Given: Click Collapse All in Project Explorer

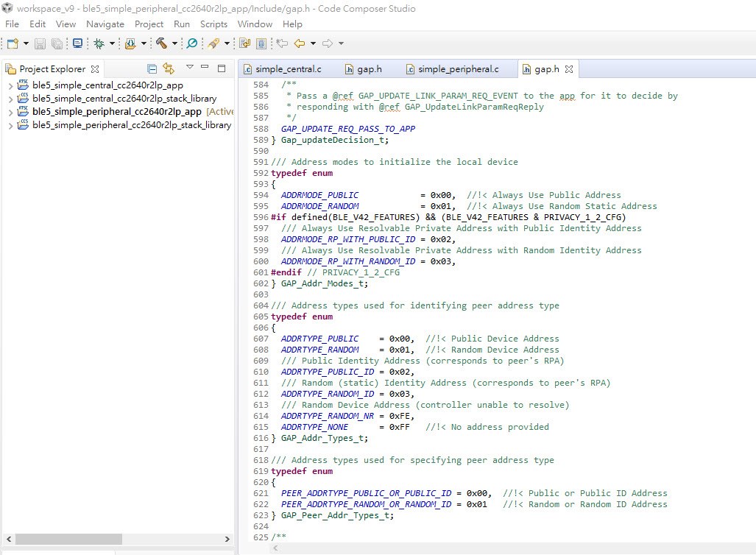Looking at the screenshot, I should coord(152,68).
